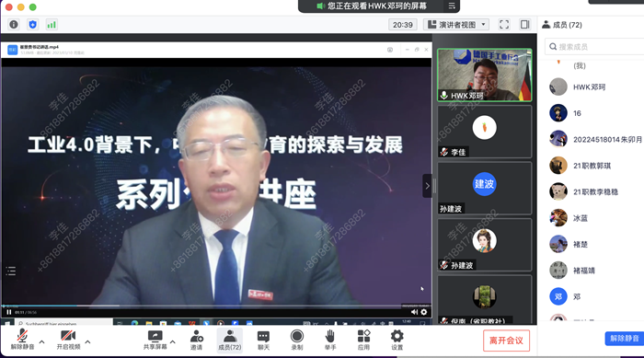Expand video options arrow beside the camera
The image size is (644, 358).
point(87,342)
